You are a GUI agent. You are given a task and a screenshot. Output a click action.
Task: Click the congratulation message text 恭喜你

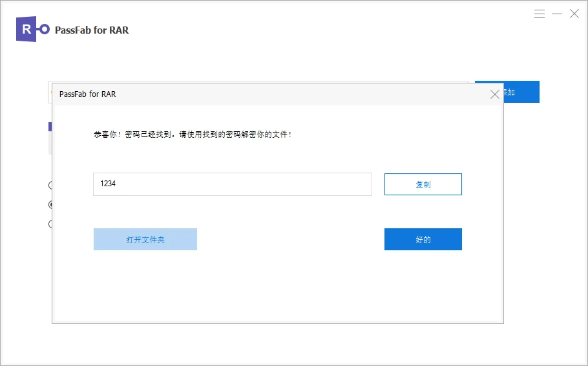[x=193, y=135]
